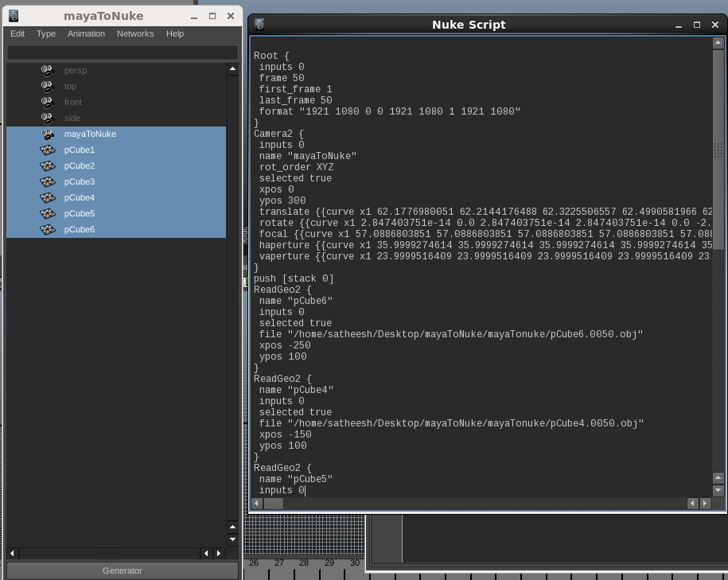728x580 pixels.
Task: Click the pCube4.0050.obj file path line
Action: click(451, 423)
